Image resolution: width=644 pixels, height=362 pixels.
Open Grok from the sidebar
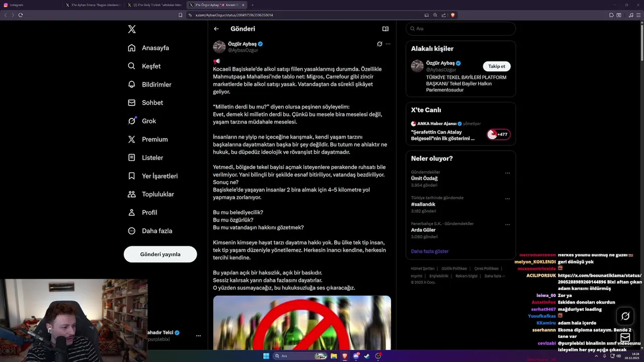tap(142, 121)
